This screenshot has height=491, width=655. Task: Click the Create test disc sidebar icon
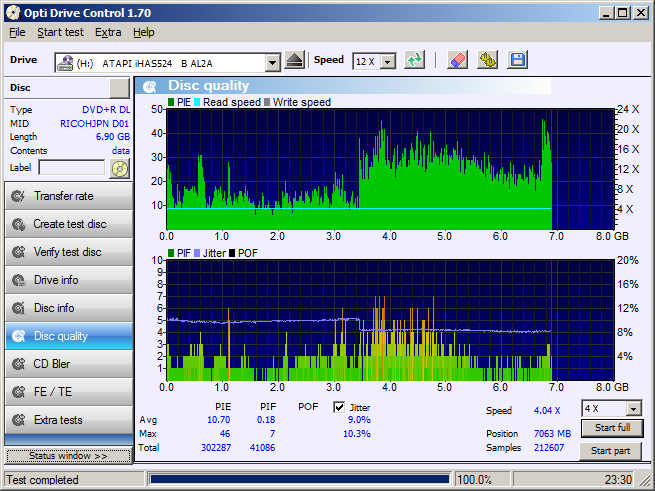coord(18,224)
